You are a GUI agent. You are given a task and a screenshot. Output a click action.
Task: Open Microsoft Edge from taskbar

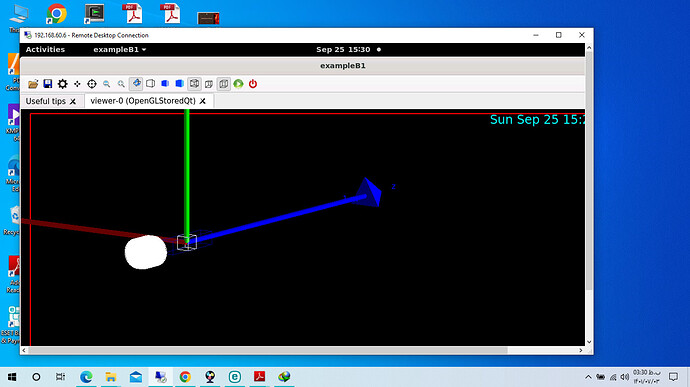86,377
